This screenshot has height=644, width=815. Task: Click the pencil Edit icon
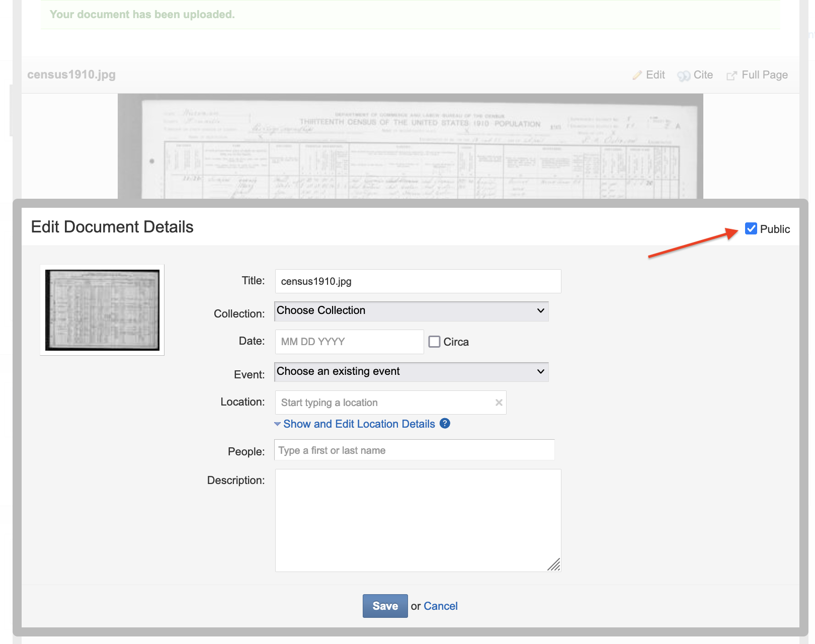tap(637, 75)
